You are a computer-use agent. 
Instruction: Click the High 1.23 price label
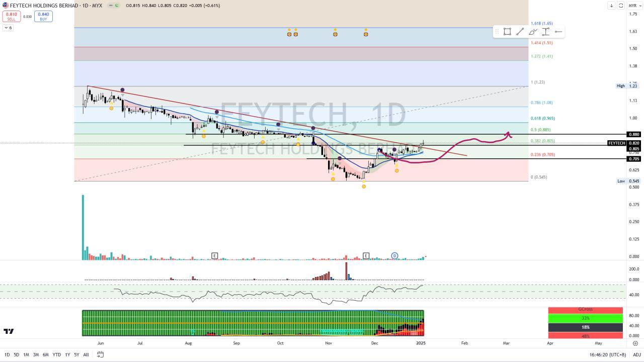pos(628,86)
